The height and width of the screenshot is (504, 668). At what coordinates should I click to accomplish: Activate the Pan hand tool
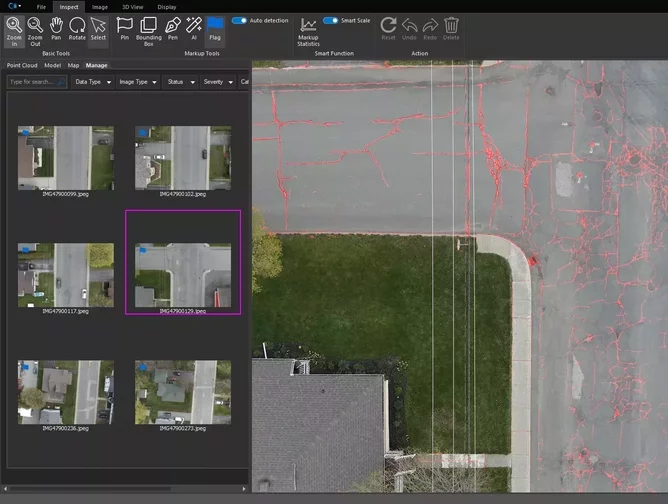coord(56,29)
